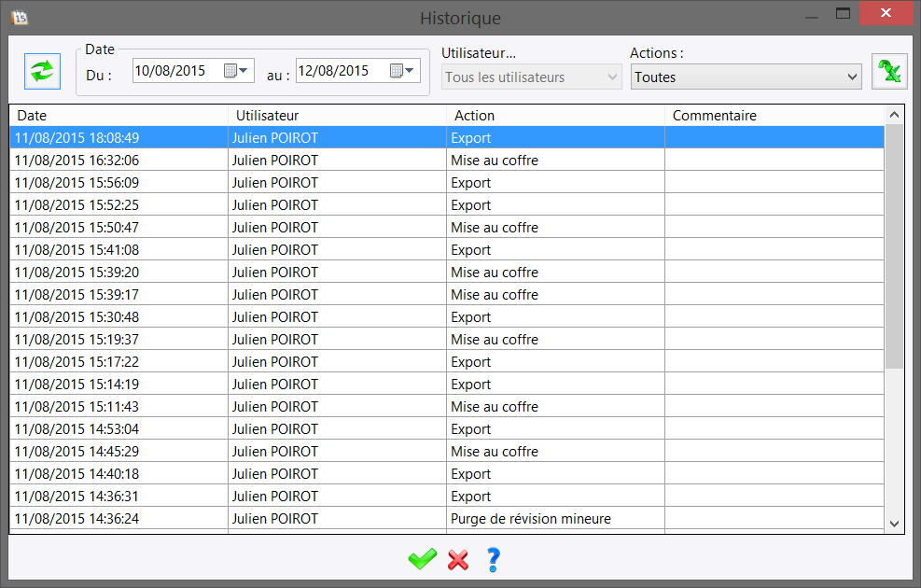
Task: Select the row dated 11/08/2015 16:32:06
Action: point(447,160)
